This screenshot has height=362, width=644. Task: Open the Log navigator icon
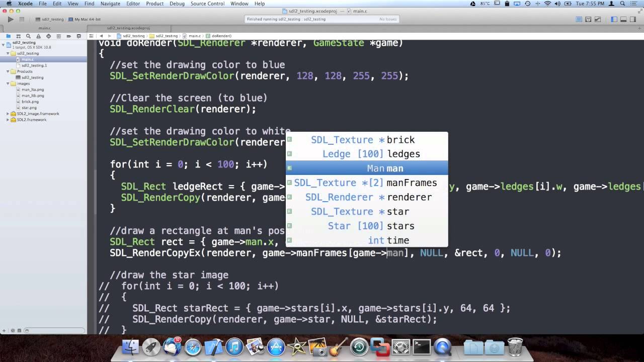click(x=78, y=36)
